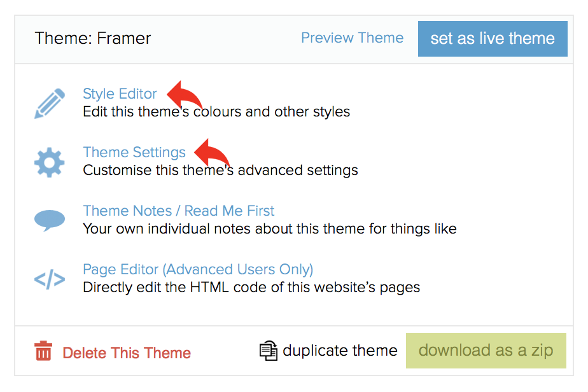Select the duplicate theme text

tap(340, 351)
